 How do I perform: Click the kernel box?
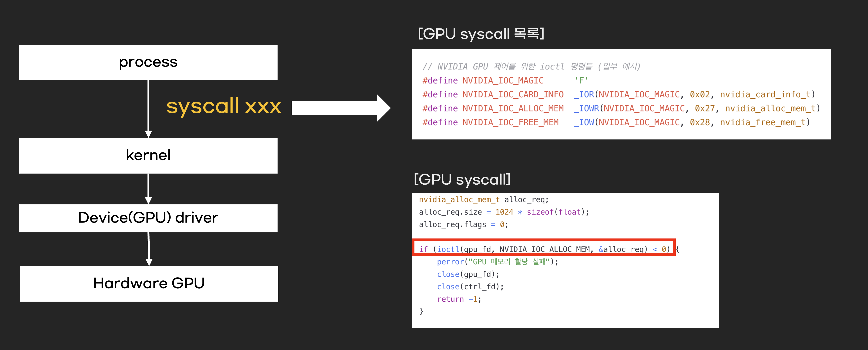148,155
